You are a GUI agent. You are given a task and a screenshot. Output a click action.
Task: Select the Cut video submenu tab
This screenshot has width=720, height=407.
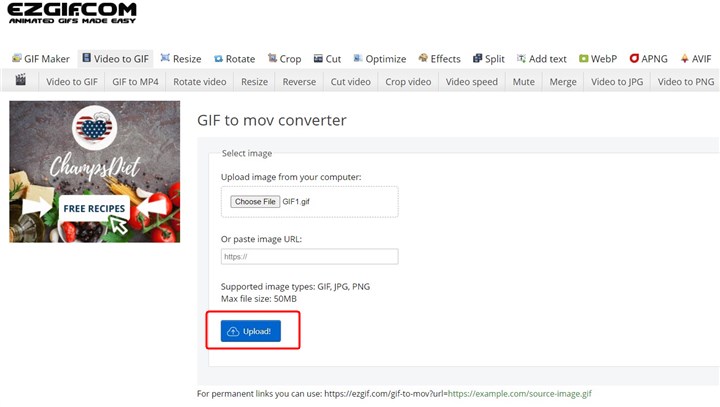click(351, 82)
